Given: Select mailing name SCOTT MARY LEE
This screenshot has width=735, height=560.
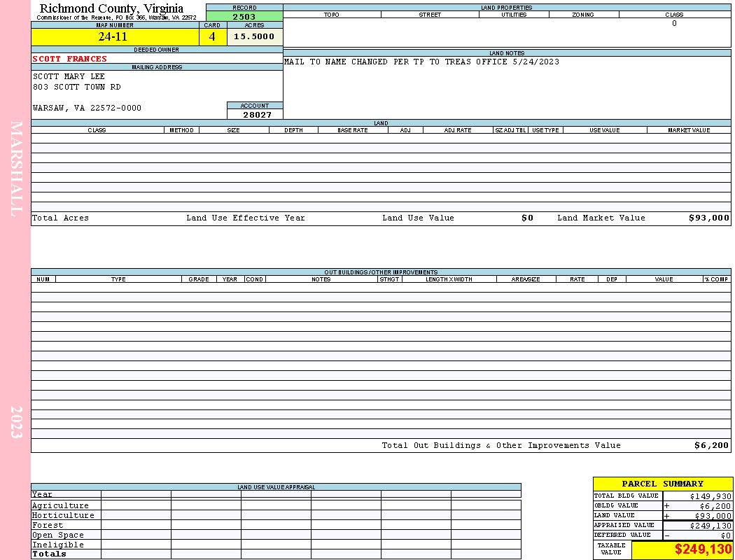Looking at the screenshot, I should tap(69, 76).
